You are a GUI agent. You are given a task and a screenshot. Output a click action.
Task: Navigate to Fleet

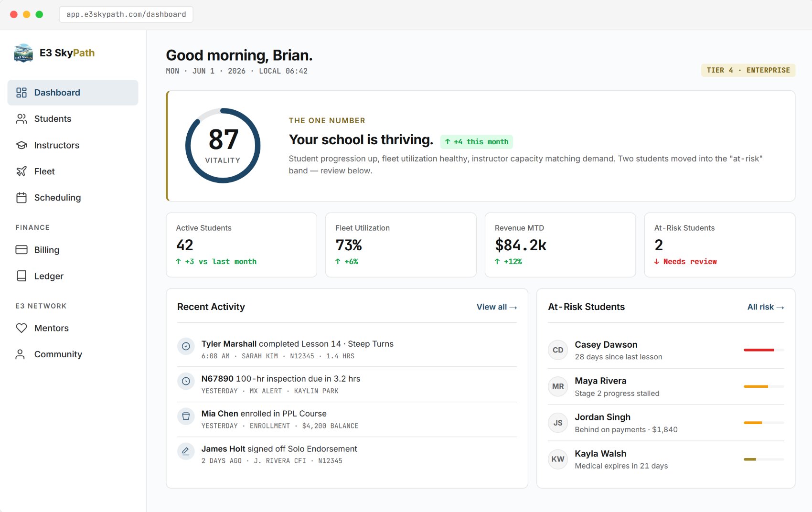tap(73, 171)
